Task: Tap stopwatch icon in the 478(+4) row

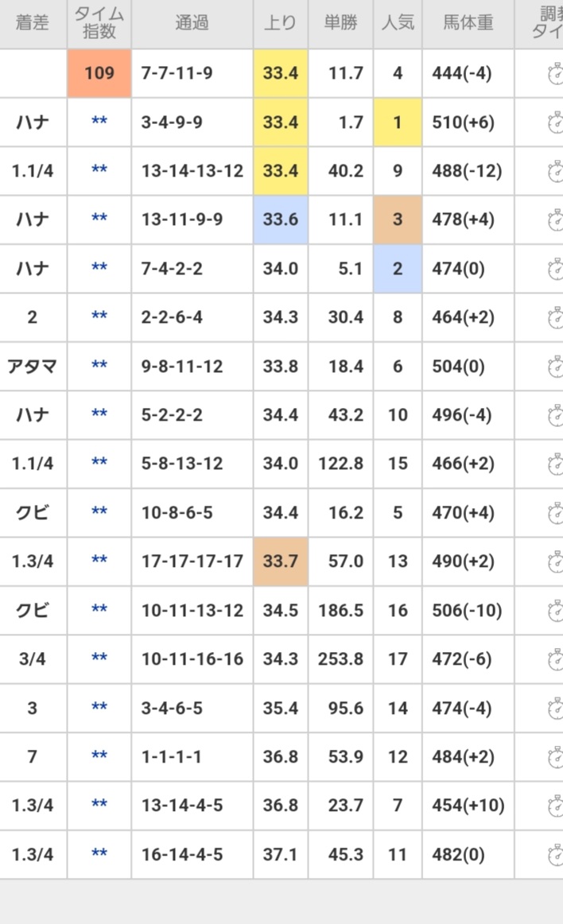Action: point(555,220)
